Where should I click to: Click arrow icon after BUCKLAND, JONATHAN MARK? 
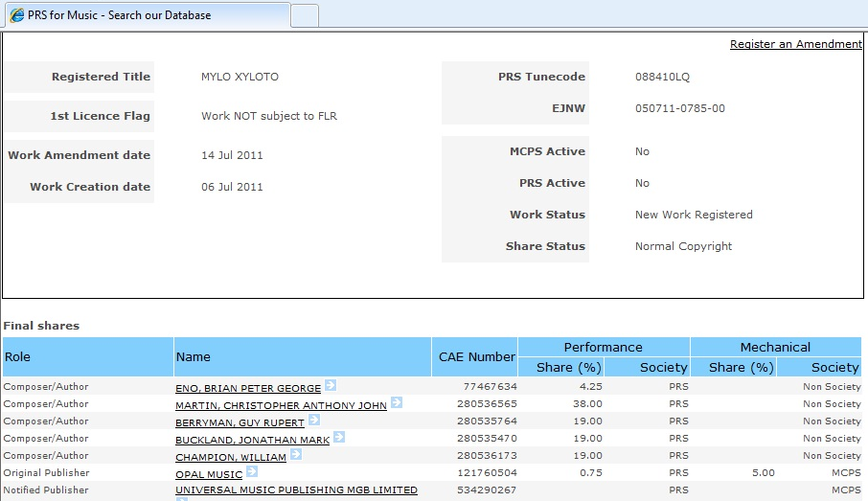(x=339, y=437)
